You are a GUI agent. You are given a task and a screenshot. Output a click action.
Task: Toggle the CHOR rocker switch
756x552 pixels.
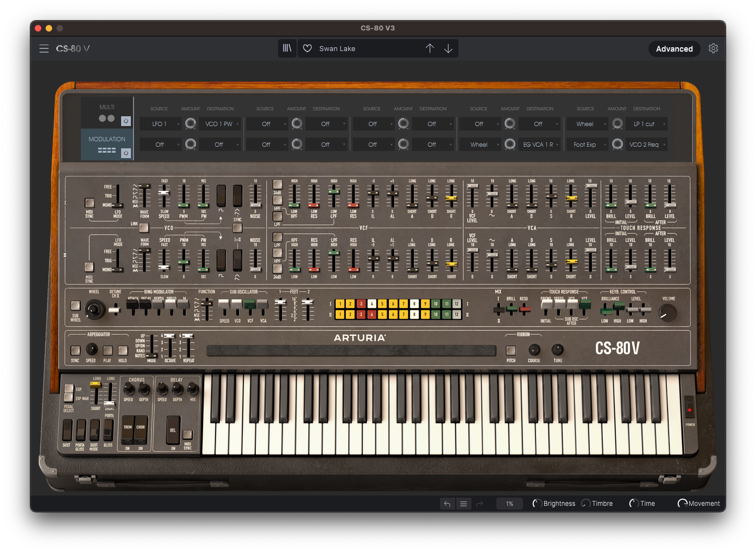141,431
